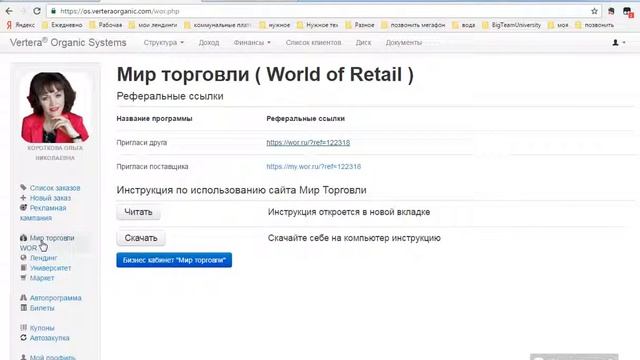Open the Ежедневно bookmarks folder

click(62, 25)
